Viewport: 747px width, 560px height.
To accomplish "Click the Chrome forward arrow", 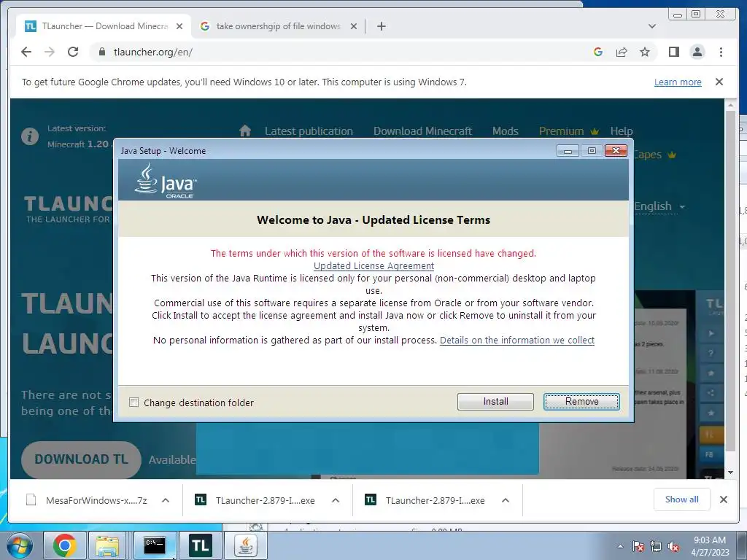I will coord(50,52).
